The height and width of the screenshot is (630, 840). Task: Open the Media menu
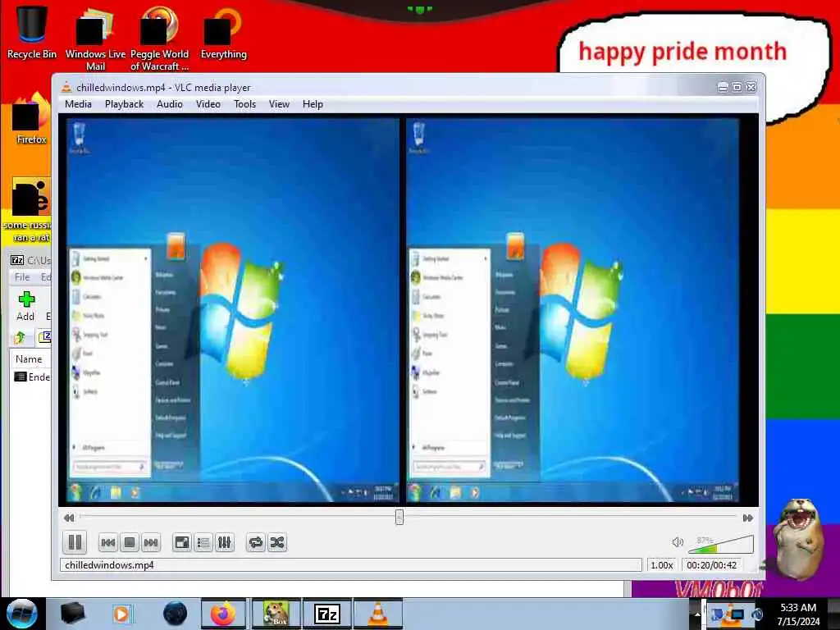78,104
